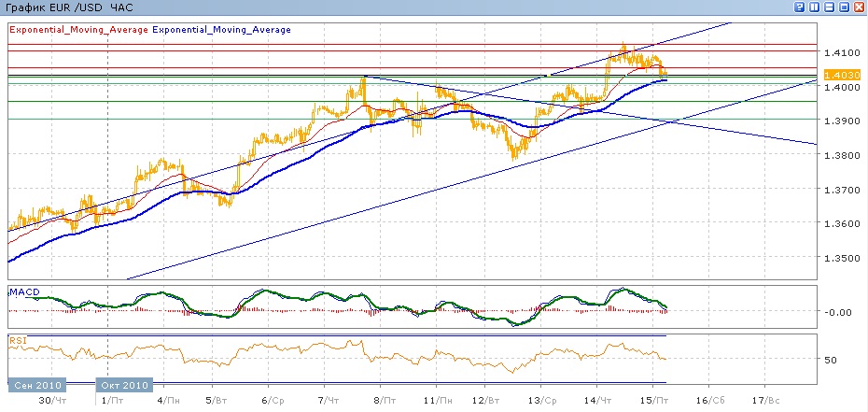Viewport: 868px width, 412px height.
Task: Click the График EUR/USD ЧАС window title
Action: coord(69,7)
